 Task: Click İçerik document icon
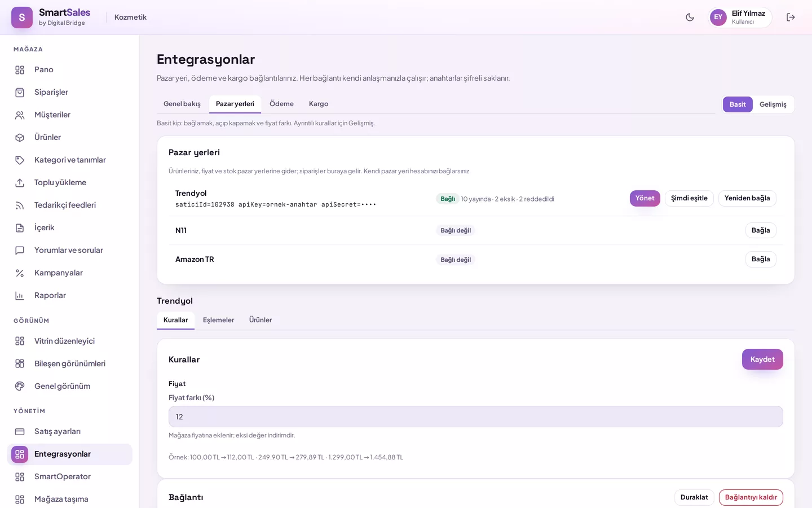(x=20, y=228)
